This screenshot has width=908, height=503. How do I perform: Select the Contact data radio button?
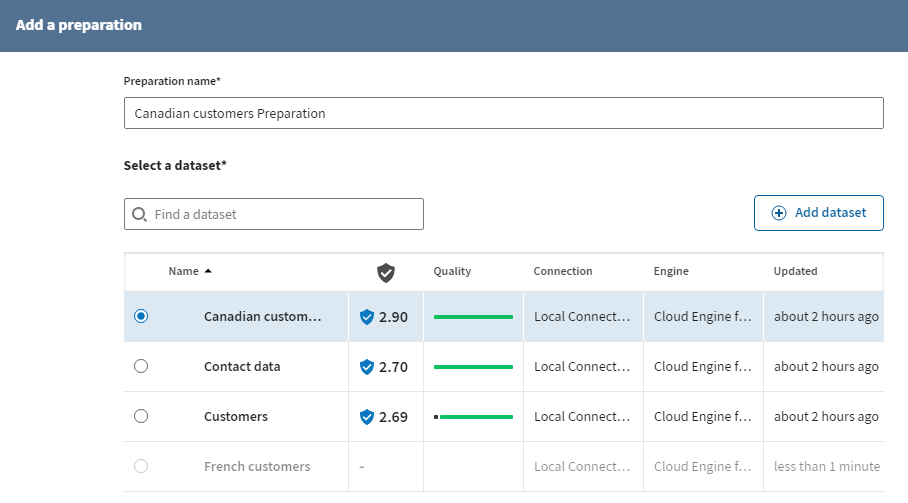pyautogui.click(x=141, y=366)
